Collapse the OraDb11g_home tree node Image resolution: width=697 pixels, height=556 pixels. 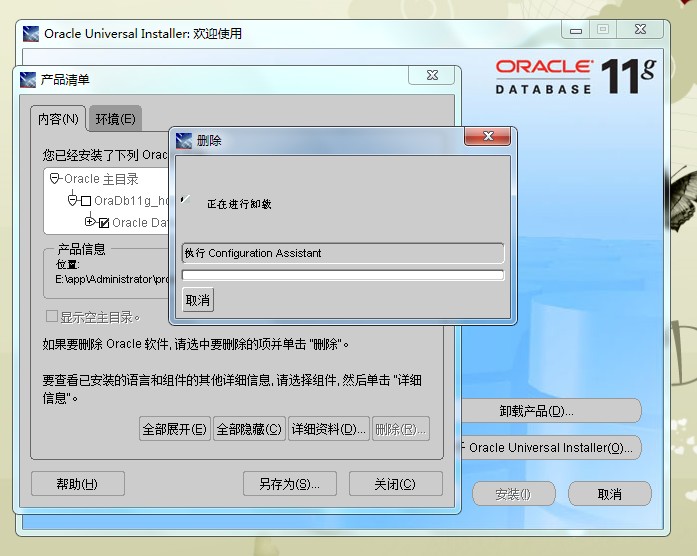coord(72,200)
